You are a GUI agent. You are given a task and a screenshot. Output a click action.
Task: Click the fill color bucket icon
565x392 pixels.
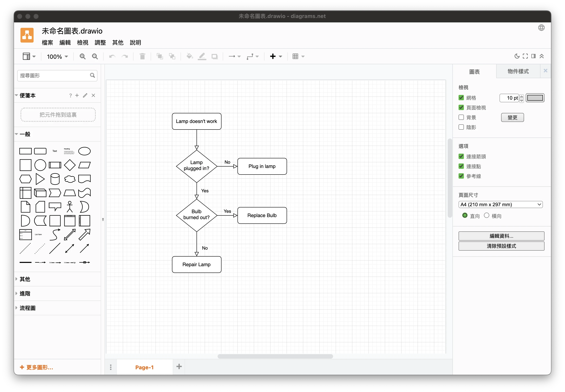pyautogui.click(x=190, y=56)
